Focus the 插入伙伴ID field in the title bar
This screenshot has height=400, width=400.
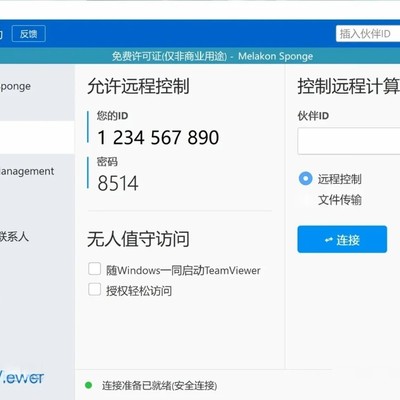click(368, 34)
